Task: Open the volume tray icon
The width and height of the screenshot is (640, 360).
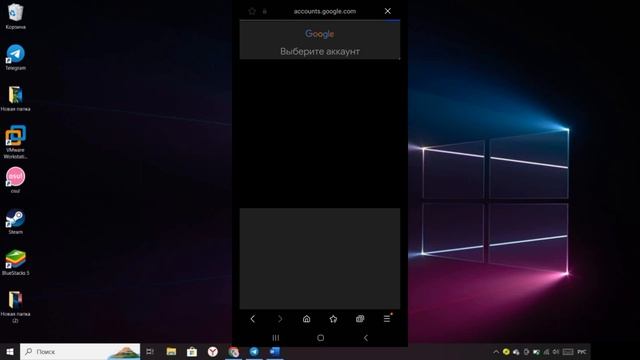Action: pos(556,351)
